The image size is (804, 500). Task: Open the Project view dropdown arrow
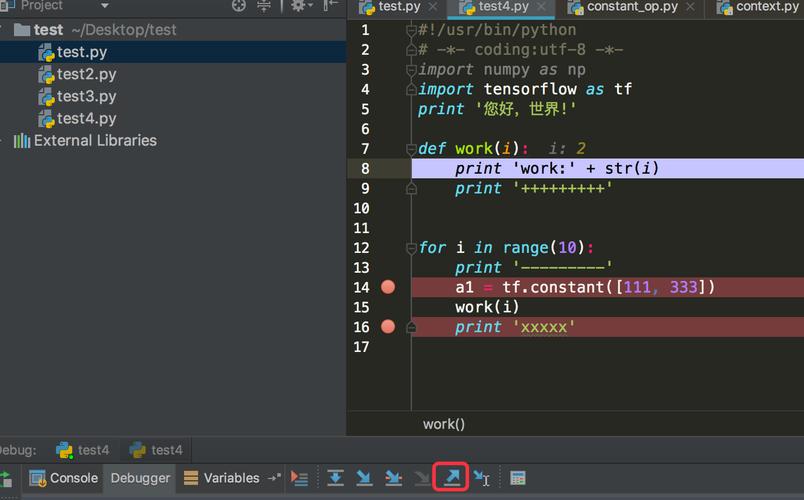pos(105,6)
